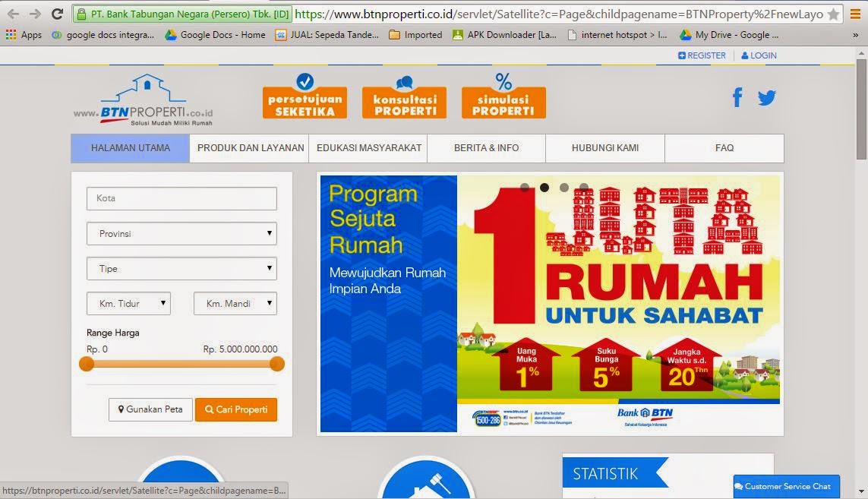Select the PRODUK DAN LAYANAN tab

click(250, 148)
